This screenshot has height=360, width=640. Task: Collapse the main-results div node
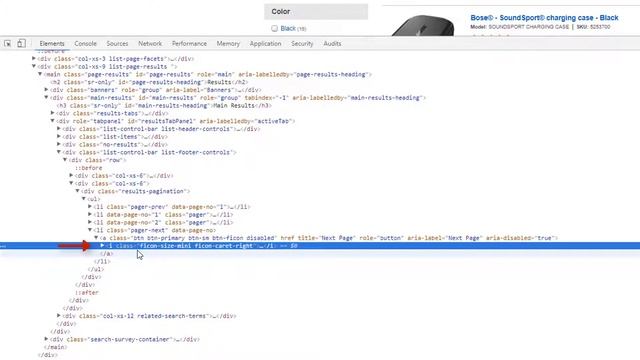(47, 97)
